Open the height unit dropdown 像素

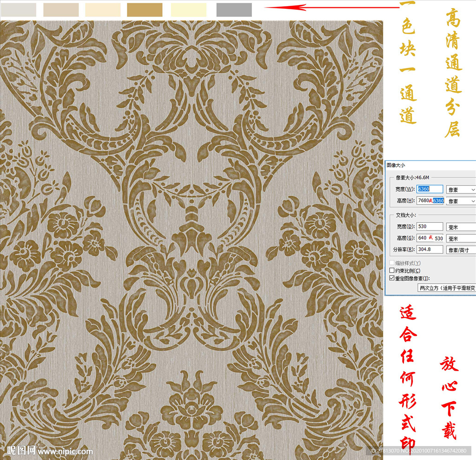(461, 201)
